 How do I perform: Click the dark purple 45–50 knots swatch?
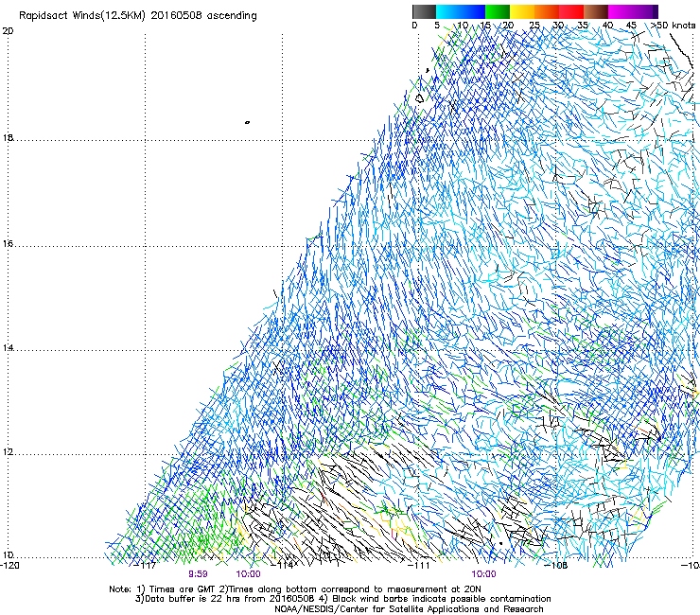coord(645,11)
